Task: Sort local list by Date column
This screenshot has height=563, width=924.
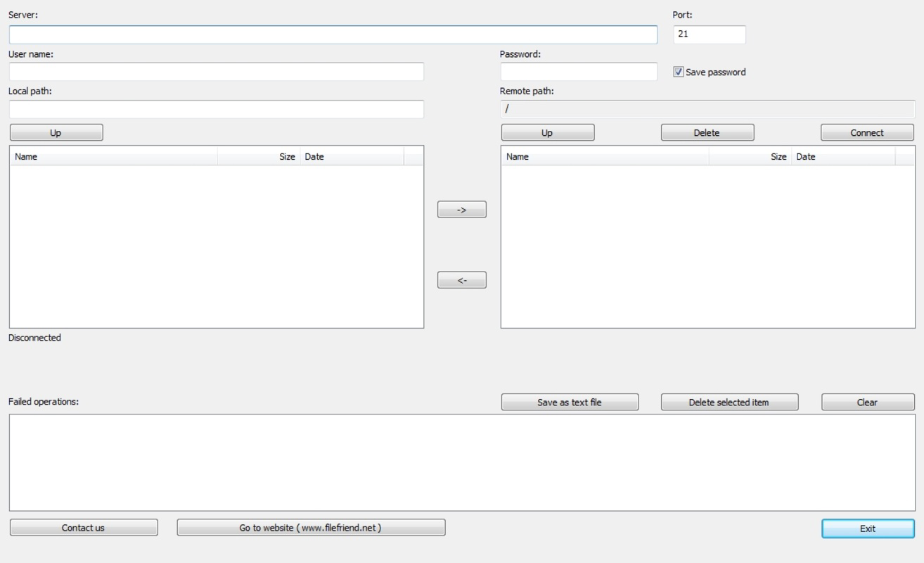Action: (352, 157)
